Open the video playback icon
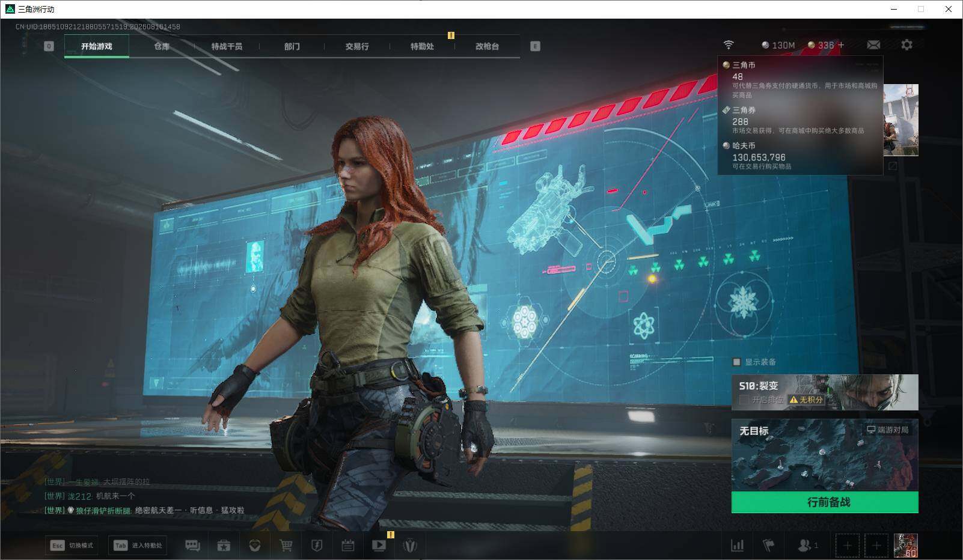This screenshot has height=560, width=963. pos(379,546)
